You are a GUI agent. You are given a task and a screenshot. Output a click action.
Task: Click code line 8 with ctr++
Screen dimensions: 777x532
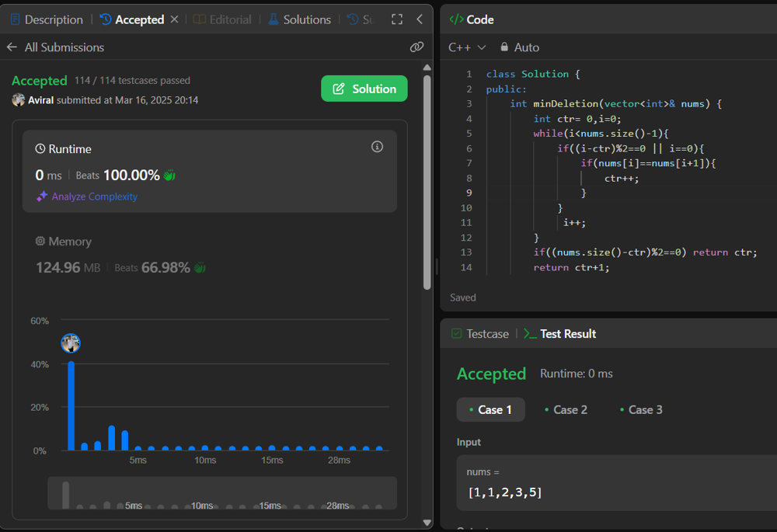pos(622,179)
